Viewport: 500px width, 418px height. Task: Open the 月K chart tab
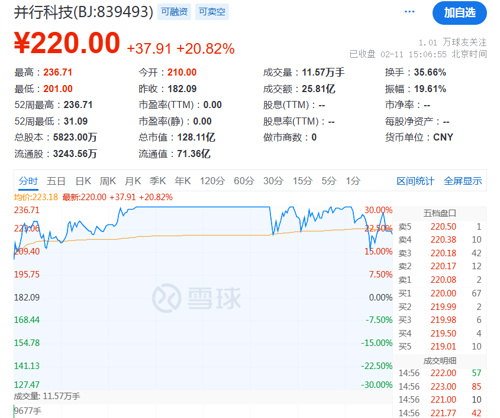tap(133, 181)
